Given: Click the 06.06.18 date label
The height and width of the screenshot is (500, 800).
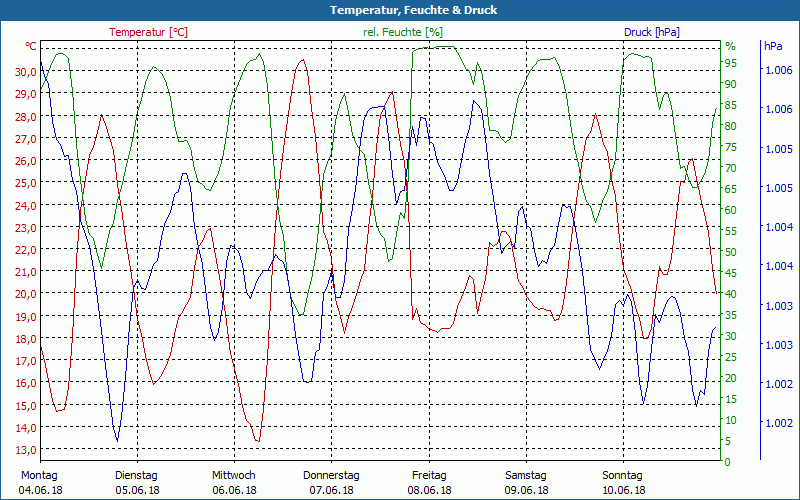Looking at the screenshot, I should pyautogui.click(x=234, y=490).
